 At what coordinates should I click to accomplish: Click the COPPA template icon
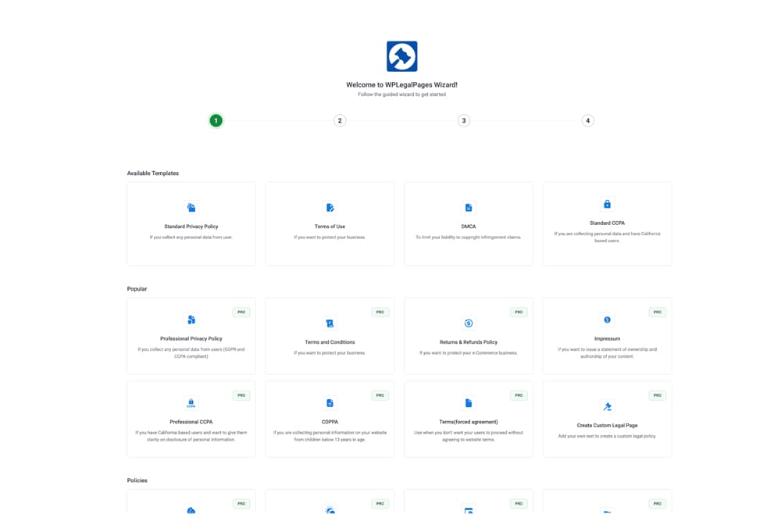(330, 402)
